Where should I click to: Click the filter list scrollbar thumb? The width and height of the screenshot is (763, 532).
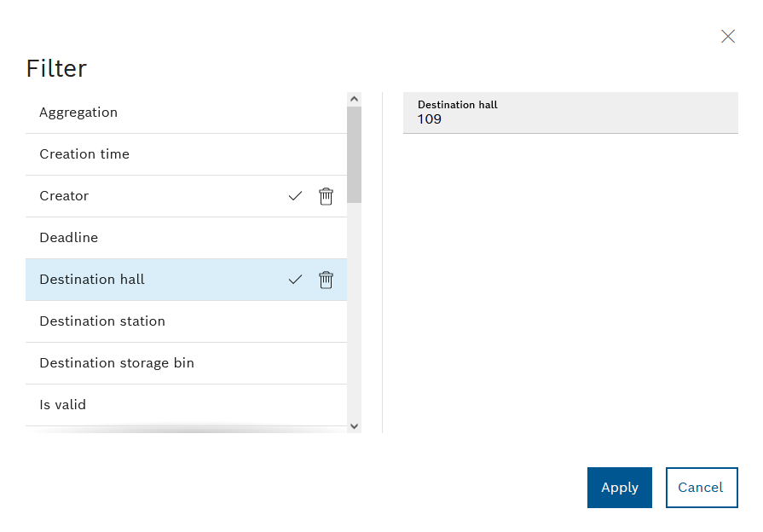[x=355, y=154]
